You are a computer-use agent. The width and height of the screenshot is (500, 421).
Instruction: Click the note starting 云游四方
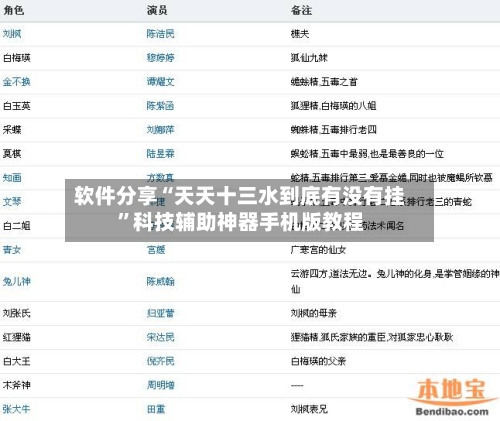click(x=395, y=281)
